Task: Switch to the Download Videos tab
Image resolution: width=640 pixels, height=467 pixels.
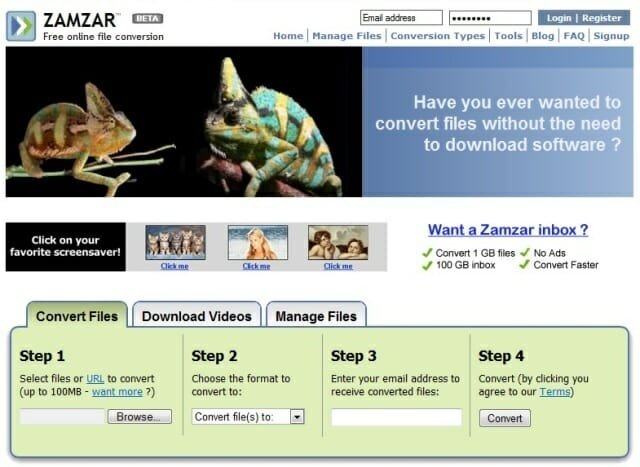Action: 197,316
